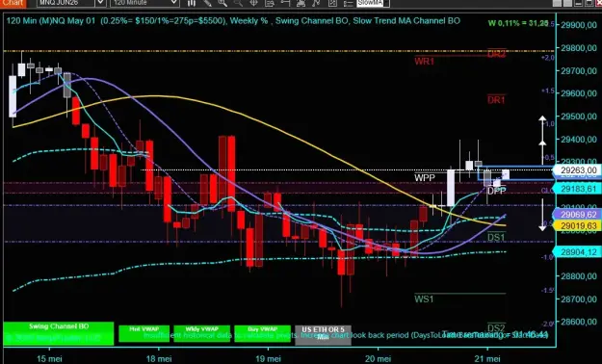The height and width of the screenshot is (364, 602).
Task: Click the 29069,62 purple price marker
Action: click(x=577, y=214)
